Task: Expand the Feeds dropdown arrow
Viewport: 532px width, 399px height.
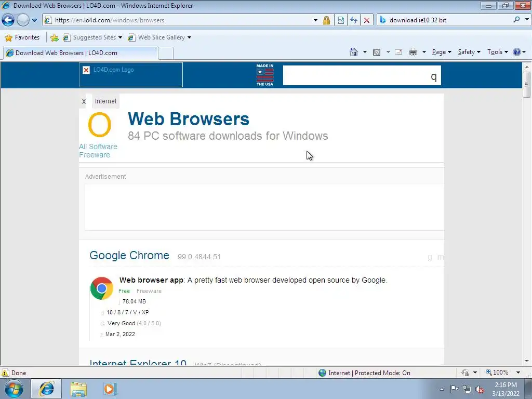Action: click(x=388, y=52)
